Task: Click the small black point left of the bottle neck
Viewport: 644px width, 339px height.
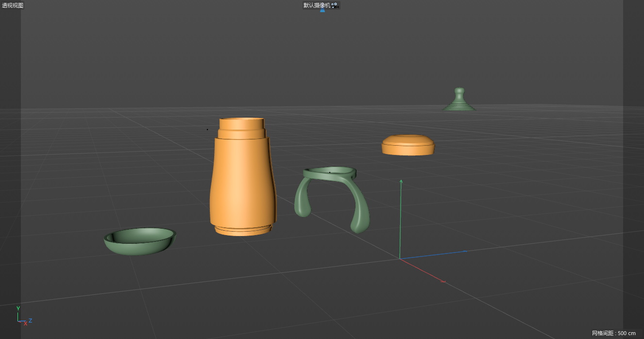Action: point(207,130)
